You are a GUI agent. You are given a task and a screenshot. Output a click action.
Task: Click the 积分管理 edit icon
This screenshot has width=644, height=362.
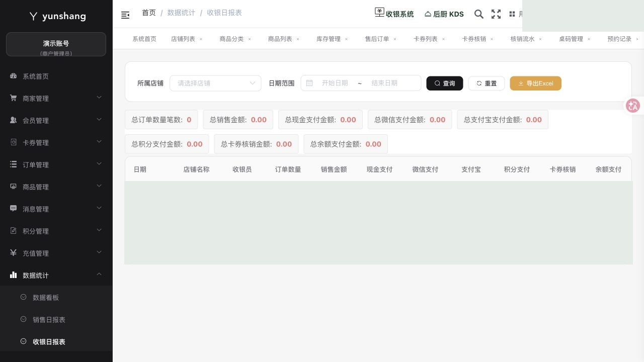[14, 231]
